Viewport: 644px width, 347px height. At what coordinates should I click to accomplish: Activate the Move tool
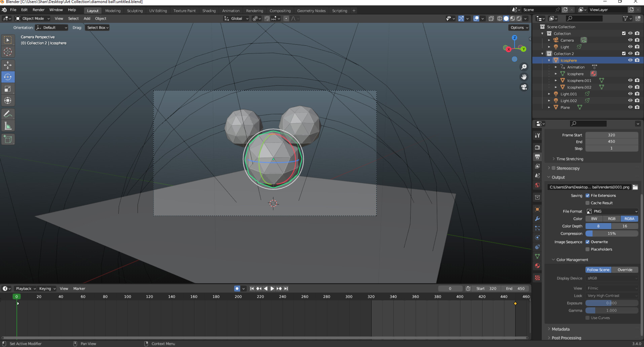(x=8, y=65)
